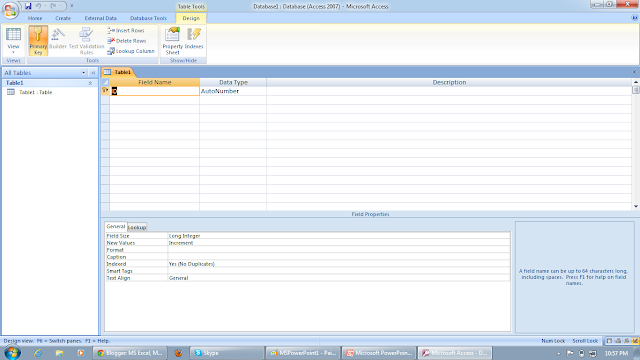This screenshot has height=360, width=640.
Task: Toggle the Primary Key button
Action: (x=38, y=40)
